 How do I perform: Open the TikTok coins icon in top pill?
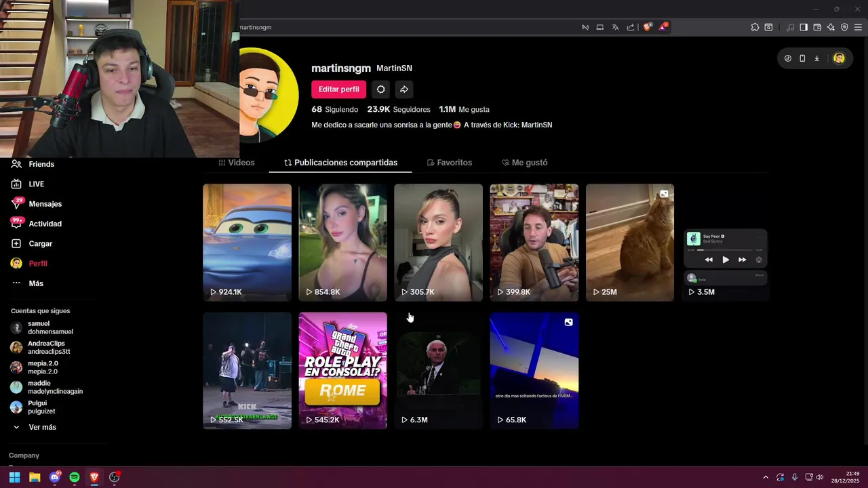(x=788, y=58)
